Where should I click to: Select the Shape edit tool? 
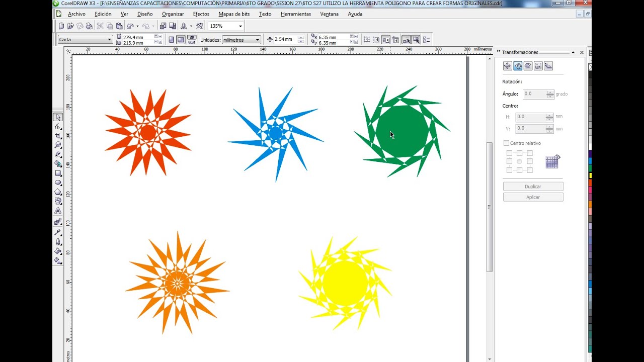click(x=58, y=127)
